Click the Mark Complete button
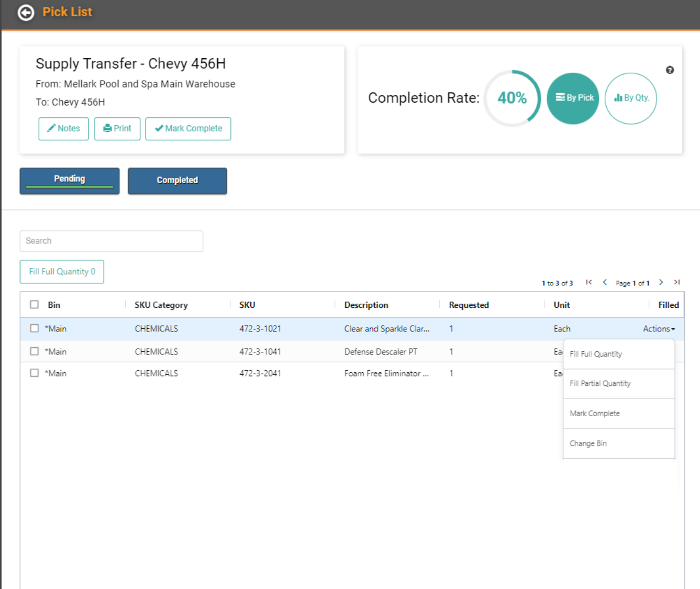 (188, 129)
